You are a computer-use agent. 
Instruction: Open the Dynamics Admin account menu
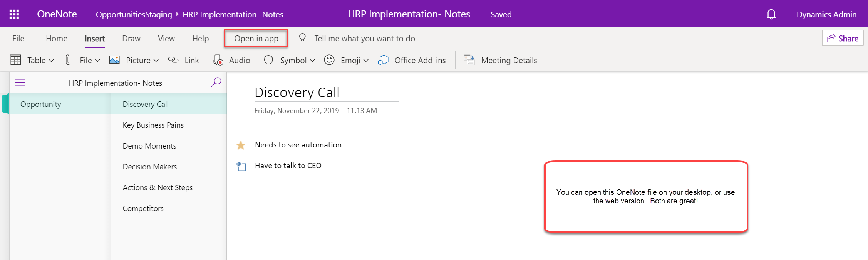coord(826,15)
